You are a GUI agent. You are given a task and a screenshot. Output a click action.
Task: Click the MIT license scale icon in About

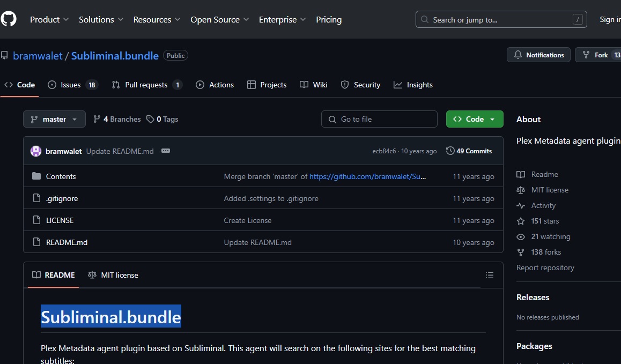(x=520, y=190)
